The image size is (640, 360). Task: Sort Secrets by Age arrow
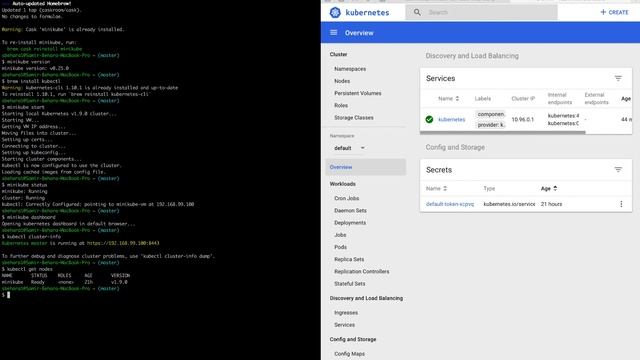tap(555, 188)
